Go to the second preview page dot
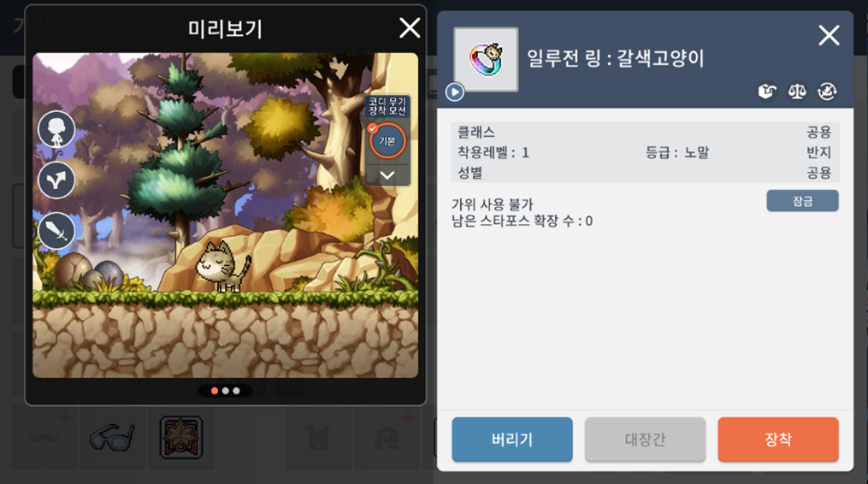This screenshot has width=868, height=484. click(225, 391)
